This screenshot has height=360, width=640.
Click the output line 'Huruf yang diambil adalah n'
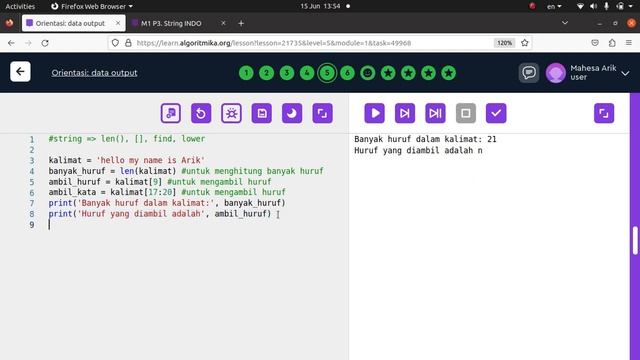(418, 151)
